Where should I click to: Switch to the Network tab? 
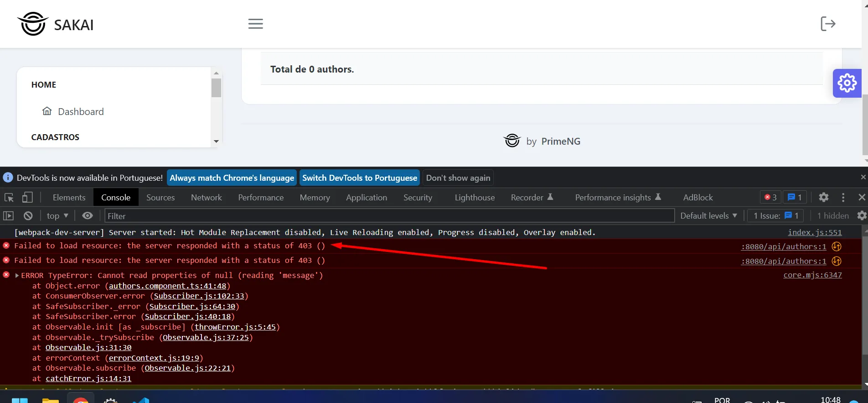coord(206,198)
